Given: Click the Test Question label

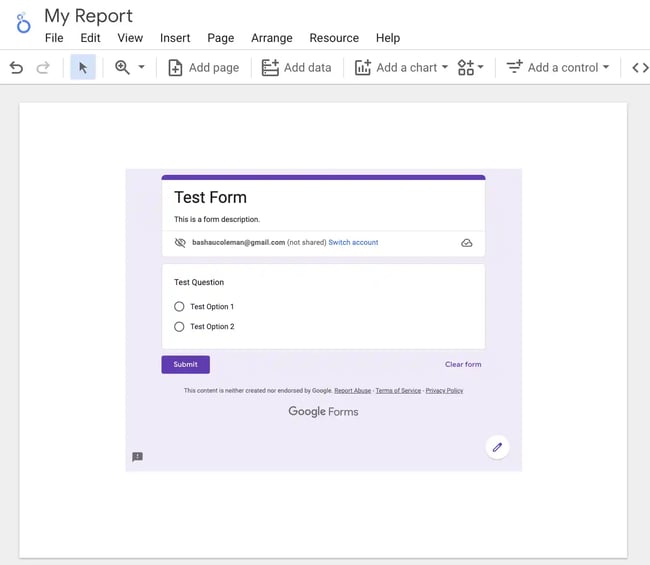Looking at the screenshot, I should pyautogui.click(x=199, y=282).
